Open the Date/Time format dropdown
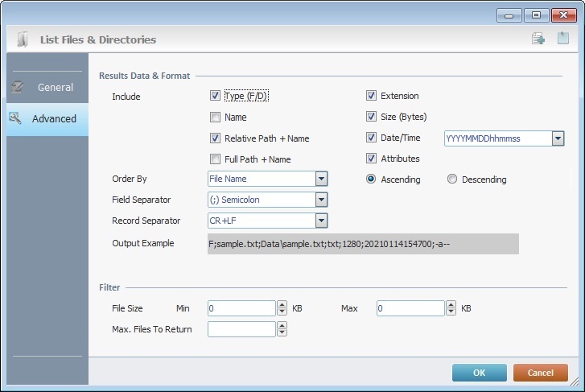This screenshot has width=585, height=392. point(558,138)
